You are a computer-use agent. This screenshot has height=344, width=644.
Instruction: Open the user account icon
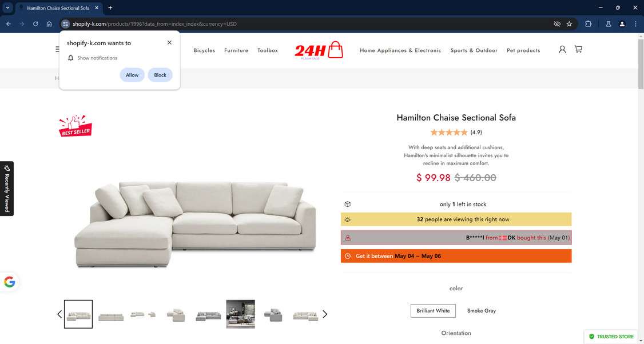(x=562, y=49)
